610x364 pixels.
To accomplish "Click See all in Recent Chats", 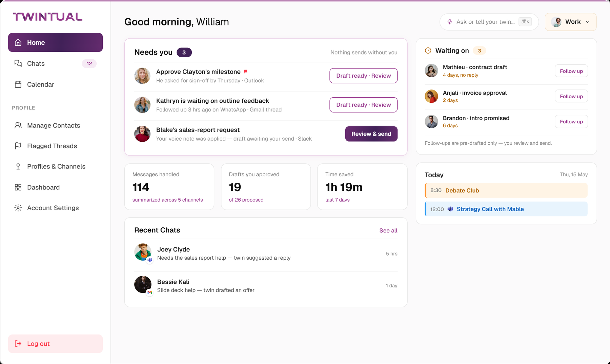I will 388,230.
